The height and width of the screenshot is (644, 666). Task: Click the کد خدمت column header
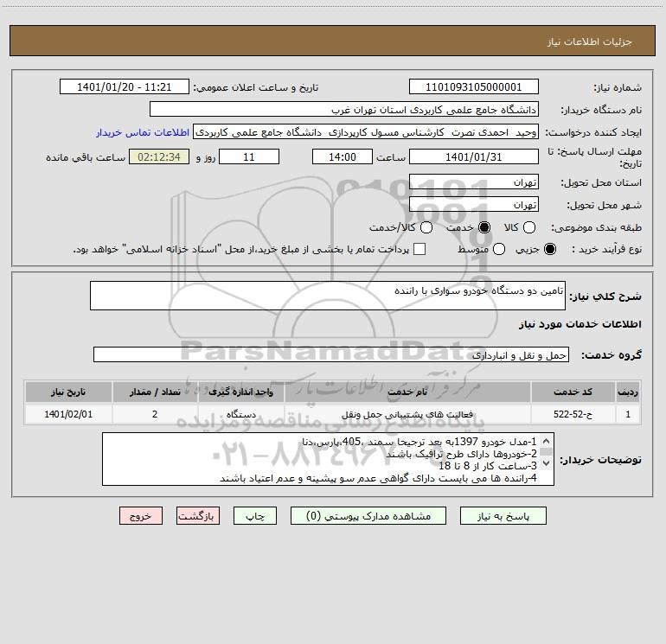click(573, 392)
